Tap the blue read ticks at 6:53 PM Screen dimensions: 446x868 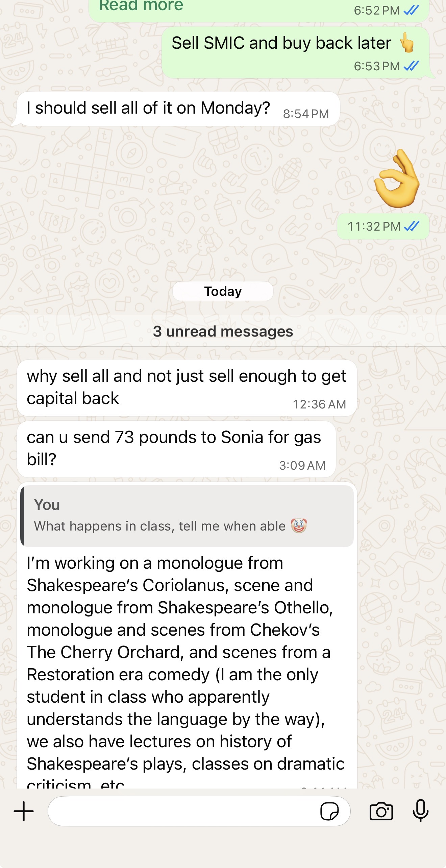pyautogui.click(x=411, y=66)
